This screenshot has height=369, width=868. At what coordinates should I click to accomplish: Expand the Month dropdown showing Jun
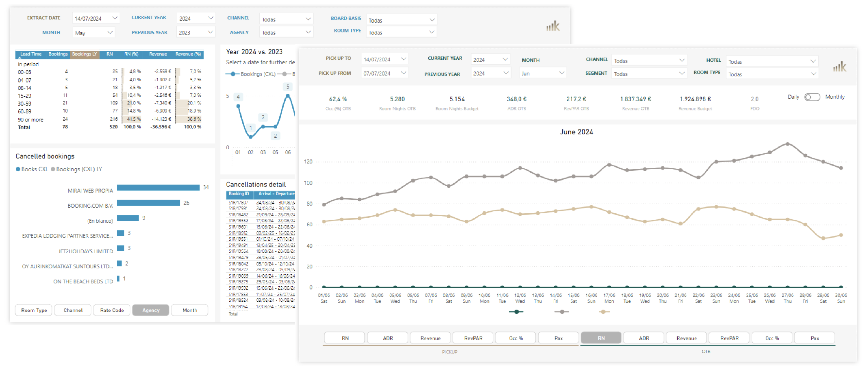pos(542,73)
